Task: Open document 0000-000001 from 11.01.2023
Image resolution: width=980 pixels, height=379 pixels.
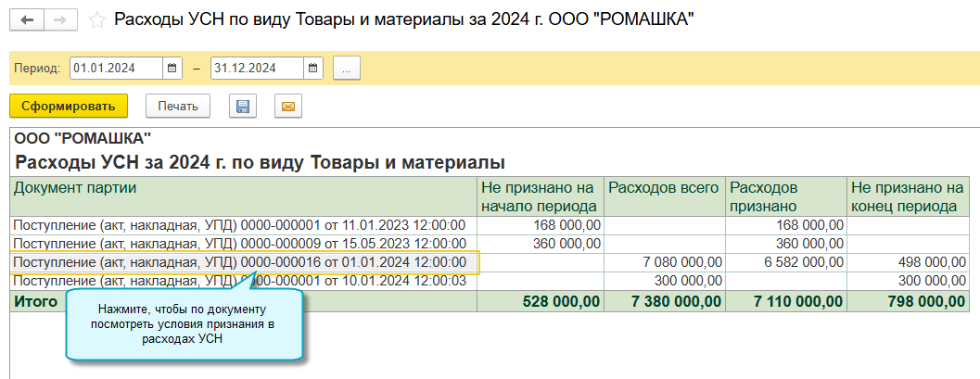Action: [x=240, y=225]
